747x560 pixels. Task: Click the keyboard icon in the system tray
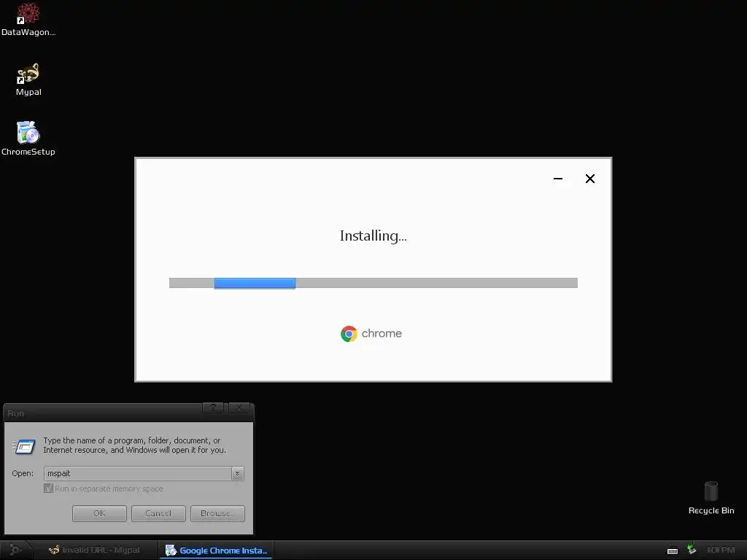tap(672, 551)
